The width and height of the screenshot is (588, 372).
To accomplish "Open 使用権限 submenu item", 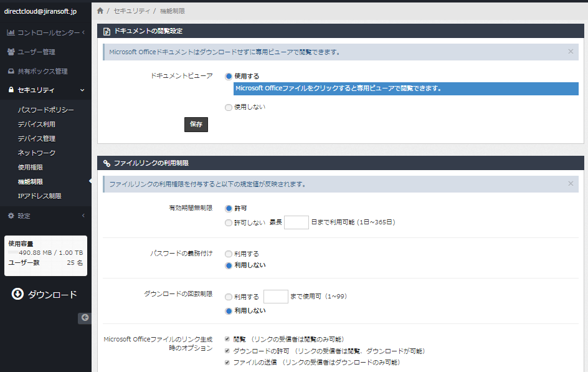I will tap(31, 167).
